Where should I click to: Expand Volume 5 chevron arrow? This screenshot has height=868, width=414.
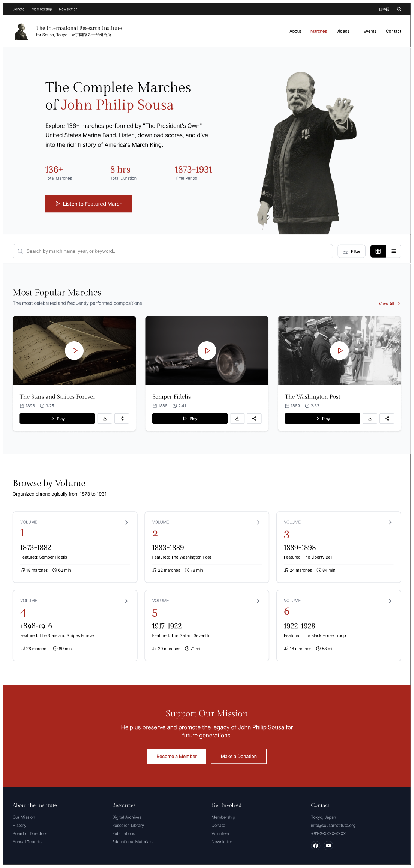click(x=258, y=601)
